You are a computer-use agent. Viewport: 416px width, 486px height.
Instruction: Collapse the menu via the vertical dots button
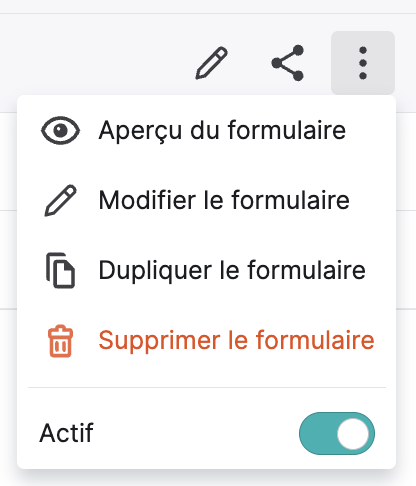363,63
